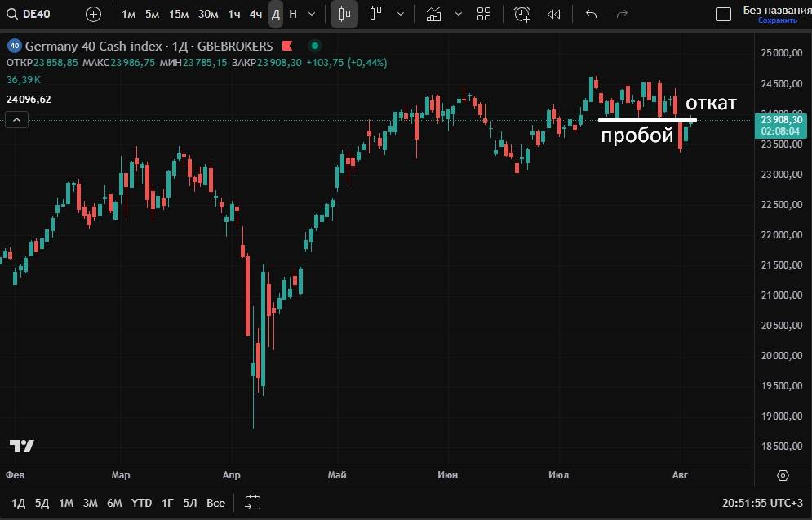Select the YTD date range
The width and height of the screenshot is (812, 520).
pos(141,503)
